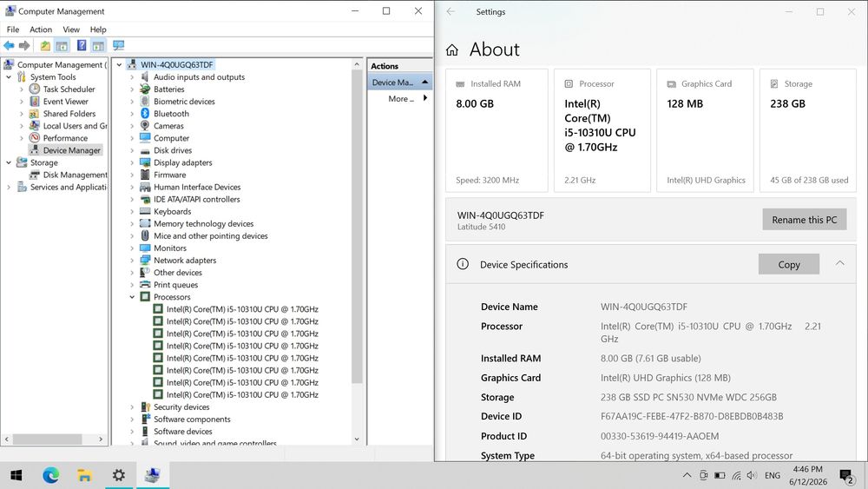868x489 pixels.
Task: Click the volume speaker icon in system tray
Action: 752,475
